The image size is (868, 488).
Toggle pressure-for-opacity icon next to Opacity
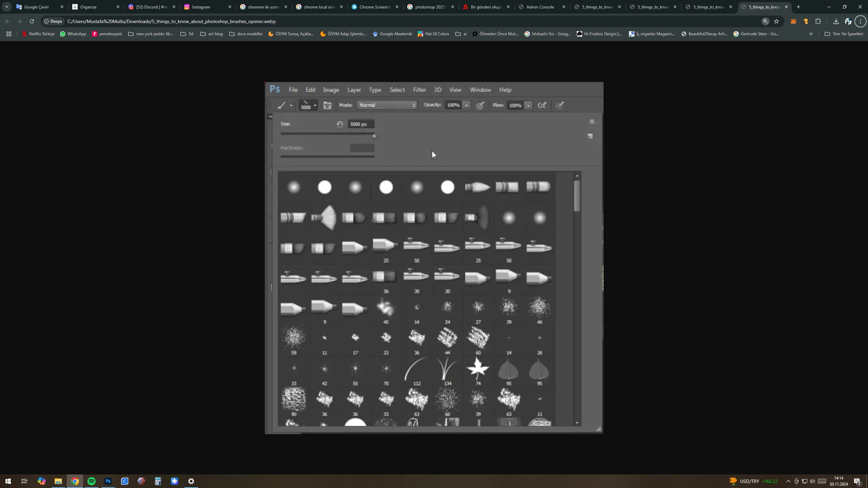coord(480,105)
